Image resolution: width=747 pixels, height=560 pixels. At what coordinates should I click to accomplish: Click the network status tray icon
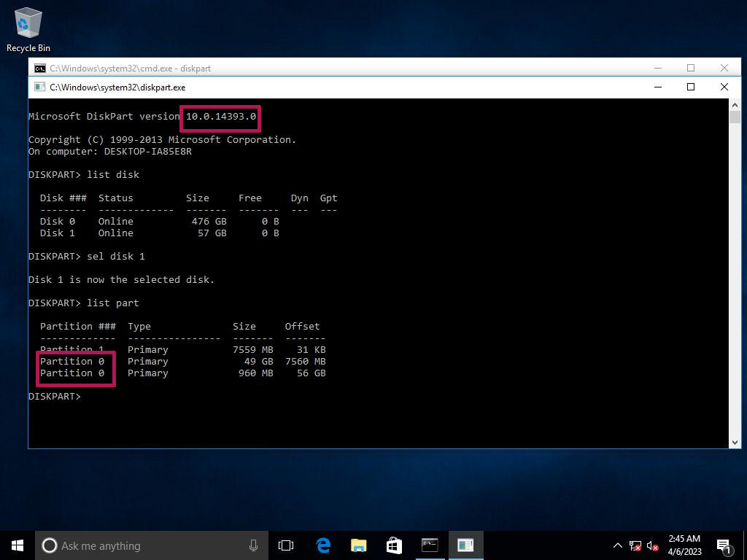pyautogui.click(x=635, y=545)
